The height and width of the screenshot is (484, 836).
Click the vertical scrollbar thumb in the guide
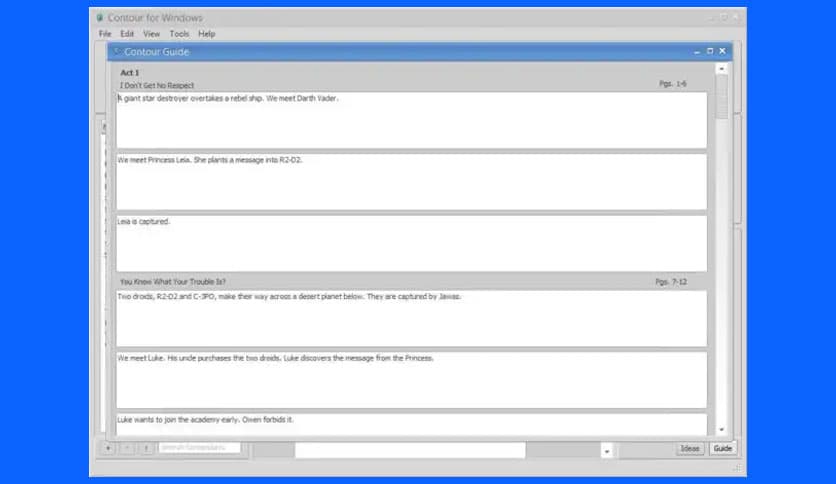pos(721,97)
